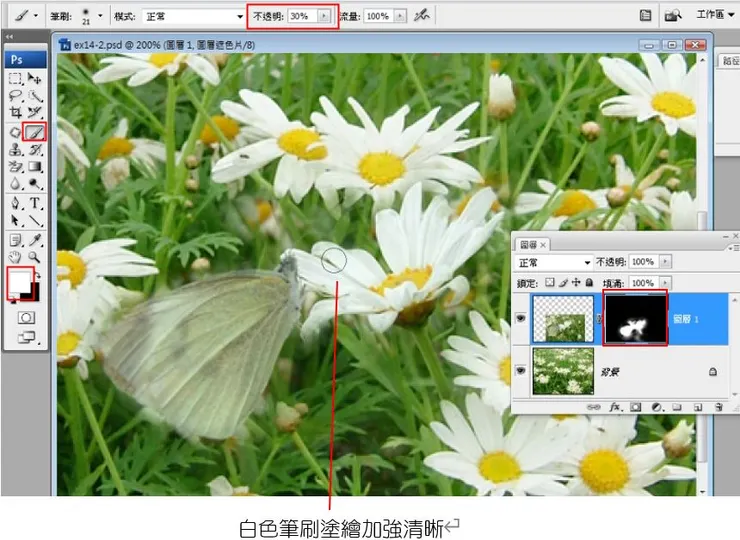This screenshot has height=540, width=740.
Task: Expand the brush opacity 30% arrow
Action: tap(323, 17)
